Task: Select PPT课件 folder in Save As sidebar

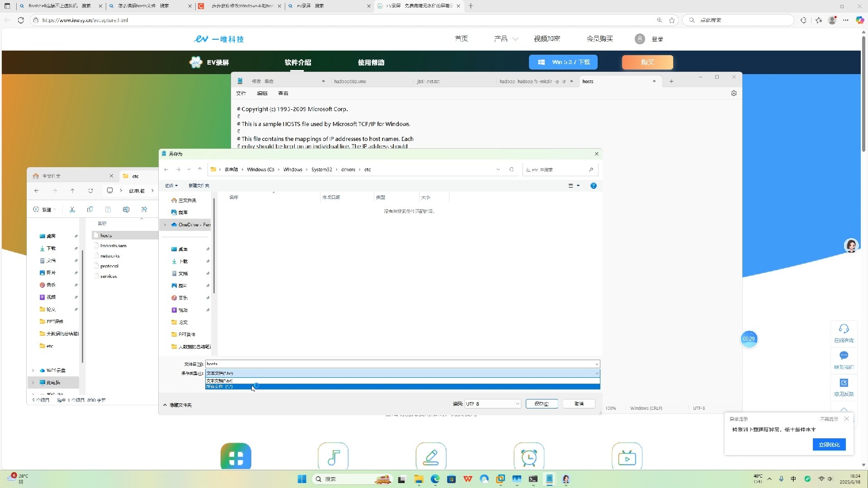Action: click(184, 334)
